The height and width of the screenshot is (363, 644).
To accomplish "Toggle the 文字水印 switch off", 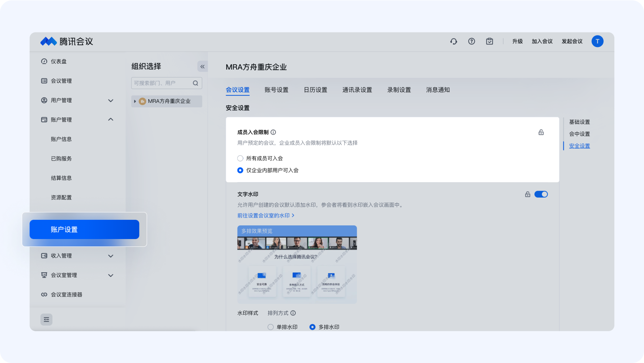I will [x=541, y=194].
